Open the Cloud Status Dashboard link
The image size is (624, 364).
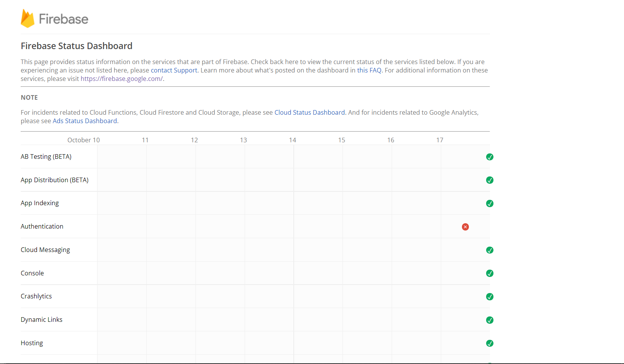click(310, 112)
